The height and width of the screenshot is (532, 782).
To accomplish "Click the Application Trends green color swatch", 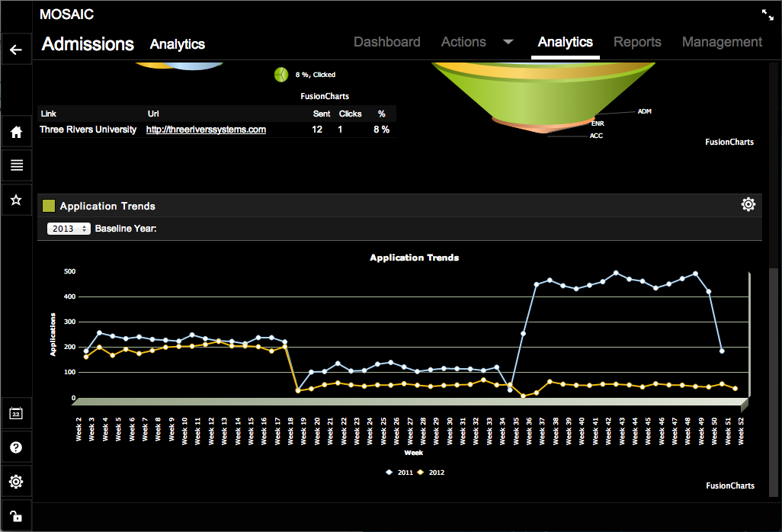I will [x=49, y=206].
